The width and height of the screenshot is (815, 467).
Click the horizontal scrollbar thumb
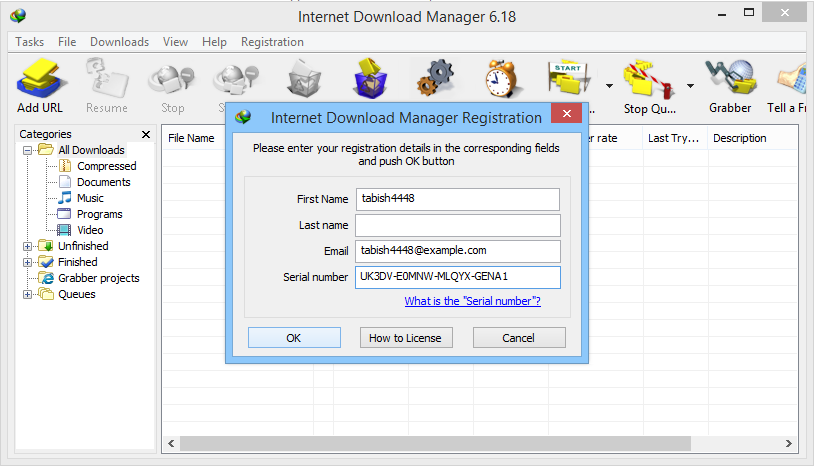pyautogui.click(x=435, y=444)
